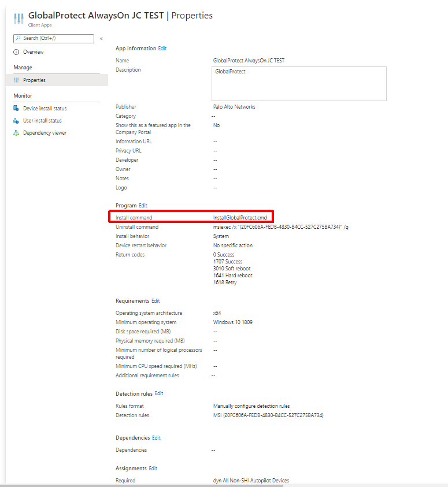Screen dimensions: 448x487
Task: Click the Install behavior value System
Action: click(221, 236)
